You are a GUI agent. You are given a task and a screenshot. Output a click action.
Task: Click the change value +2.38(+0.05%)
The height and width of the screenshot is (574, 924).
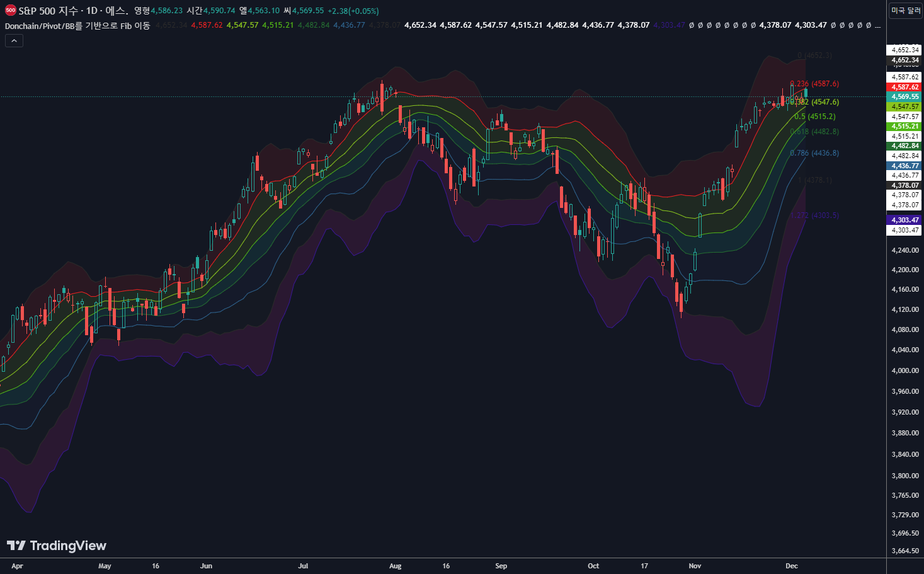[353, 11]
